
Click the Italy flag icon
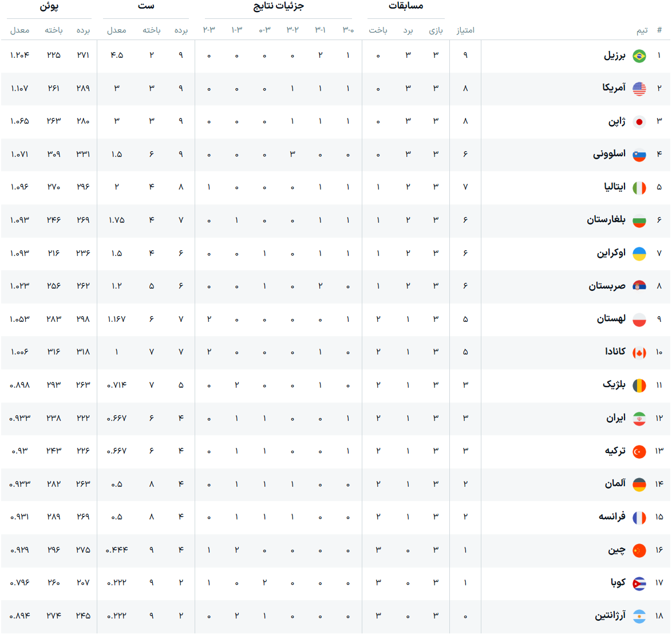[x=639, y=188]
